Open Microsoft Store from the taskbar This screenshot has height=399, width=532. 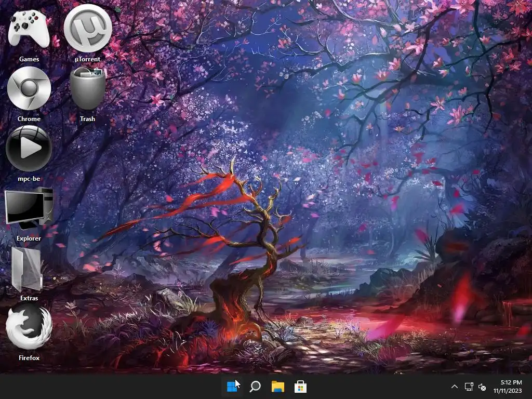(x=300, y=387)
